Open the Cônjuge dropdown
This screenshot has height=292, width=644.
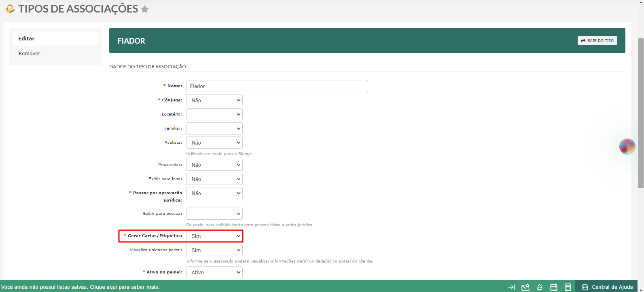(214, 100)
